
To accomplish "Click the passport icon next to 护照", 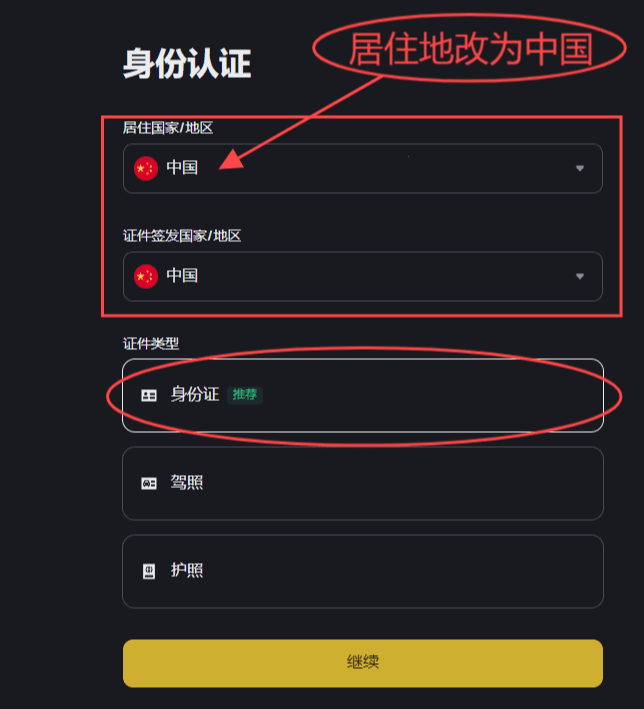I will [x=149, y=571].
